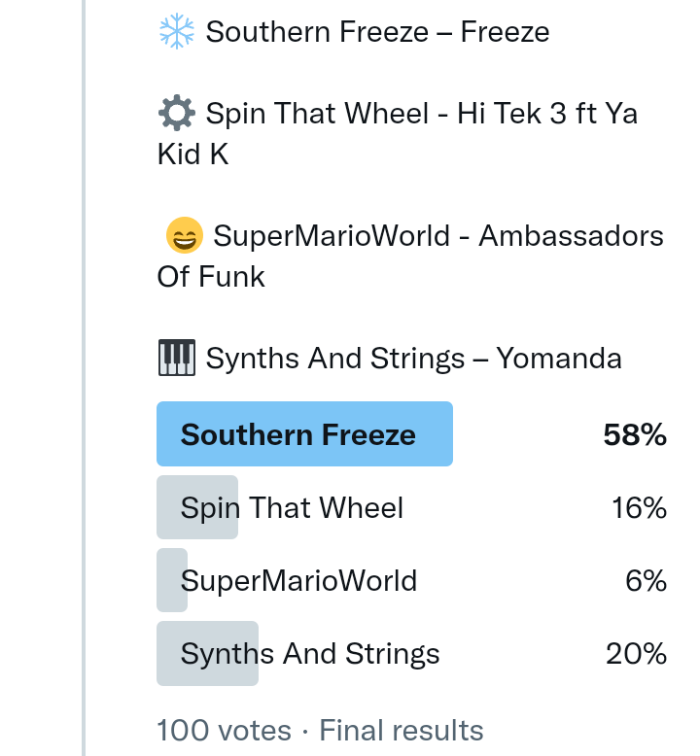The image size is (700, 756).
Task: Click the 58% result percentage
Action: [x=635, y=435]
